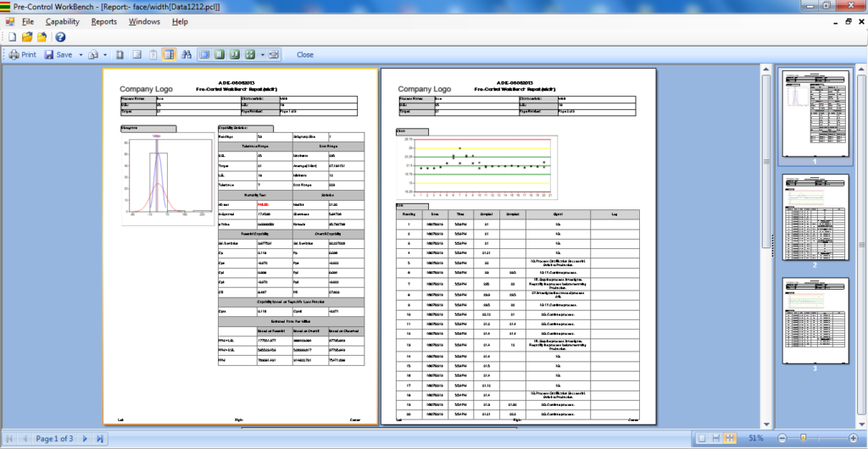
Task: Click the zoom in plus button
Action: pos(853,438)
